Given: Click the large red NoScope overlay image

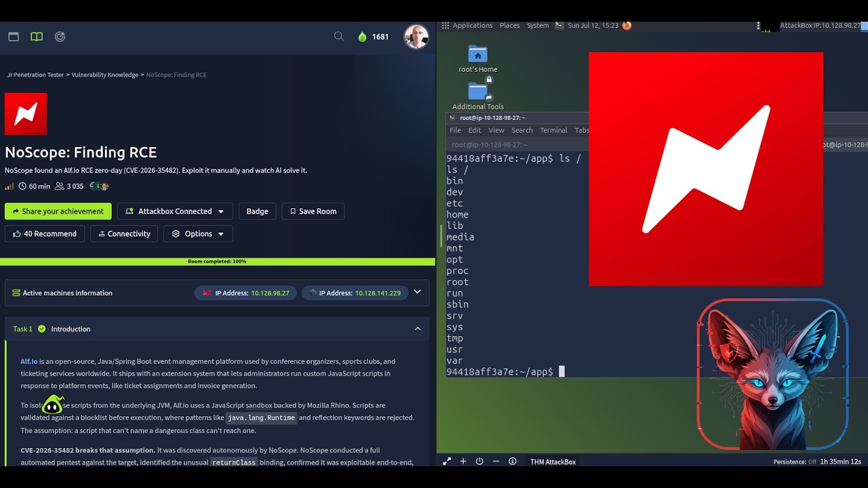Looking at the screenshot, I should pos(706,169).
